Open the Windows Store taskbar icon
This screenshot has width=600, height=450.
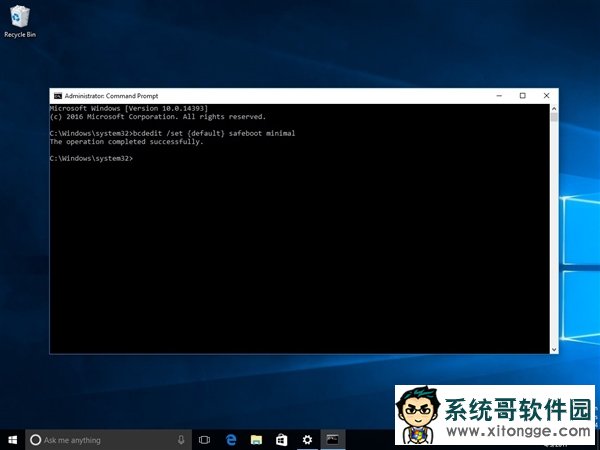click(x=282, y=439)
